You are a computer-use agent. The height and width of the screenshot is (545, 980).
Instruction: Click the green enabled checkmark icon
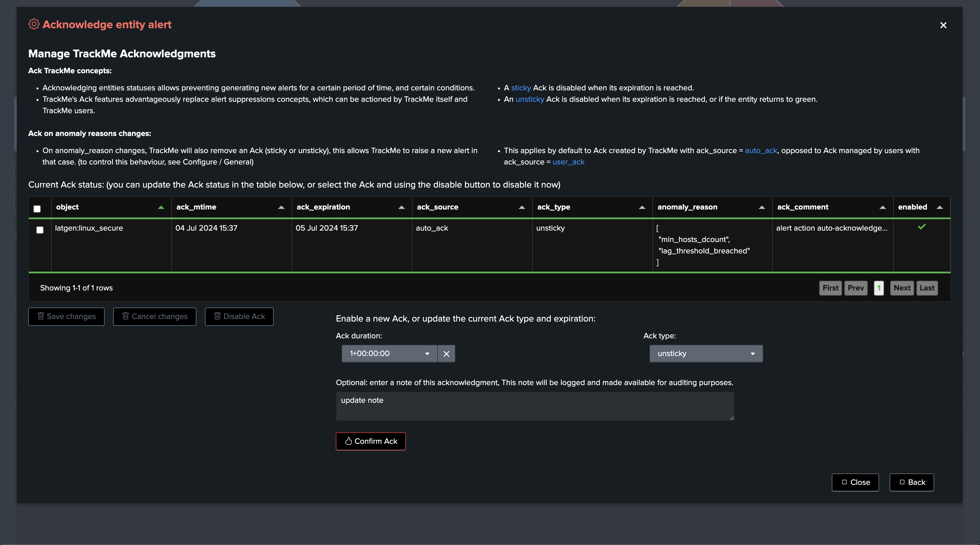(921, 227)
